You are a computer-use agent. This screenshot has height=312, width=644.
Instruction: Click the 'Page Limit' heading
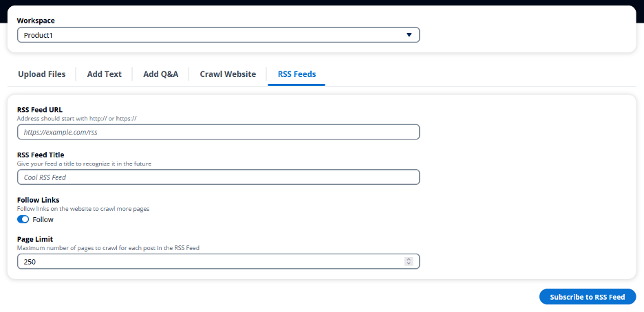35,239
